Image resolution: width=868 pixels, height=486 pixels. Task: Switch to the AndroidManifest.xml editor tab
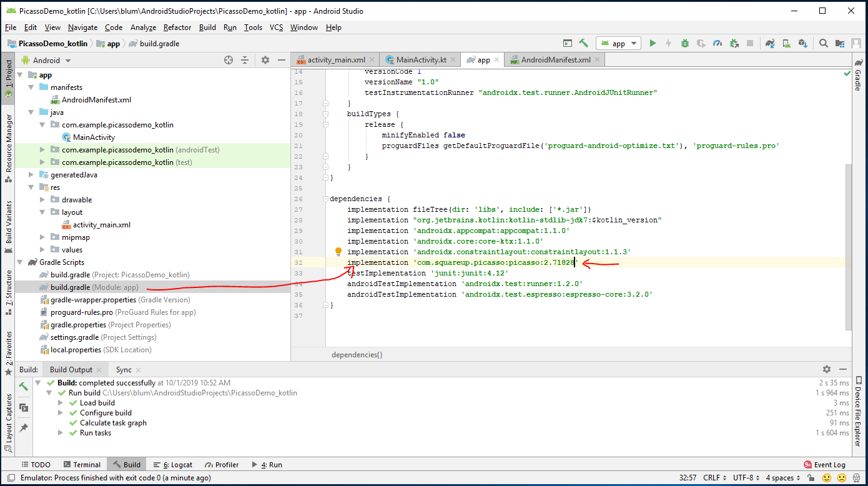point(555,60)
